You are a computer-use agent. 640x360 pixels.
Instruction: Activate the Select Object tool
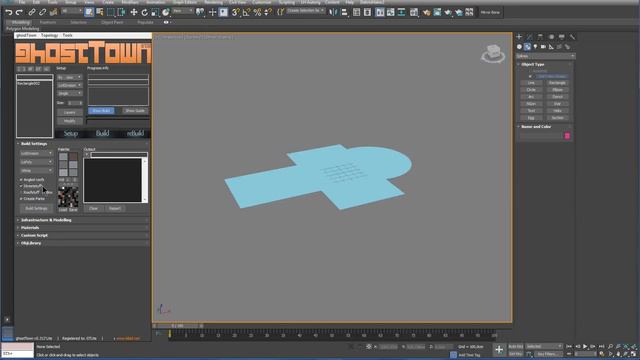click(89, 12)
